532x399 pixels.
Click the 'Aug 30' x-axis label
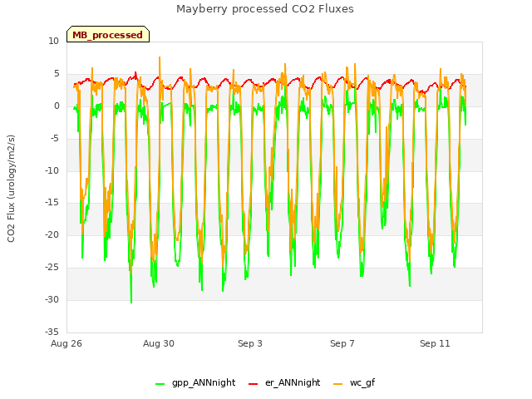point(159,343)
